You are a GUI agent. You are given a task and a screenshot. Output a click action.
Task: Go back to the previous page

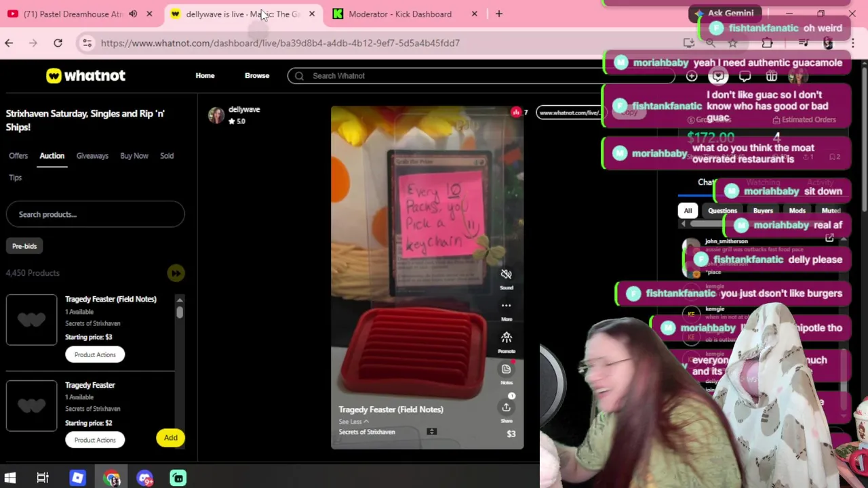tap(9, 43)
